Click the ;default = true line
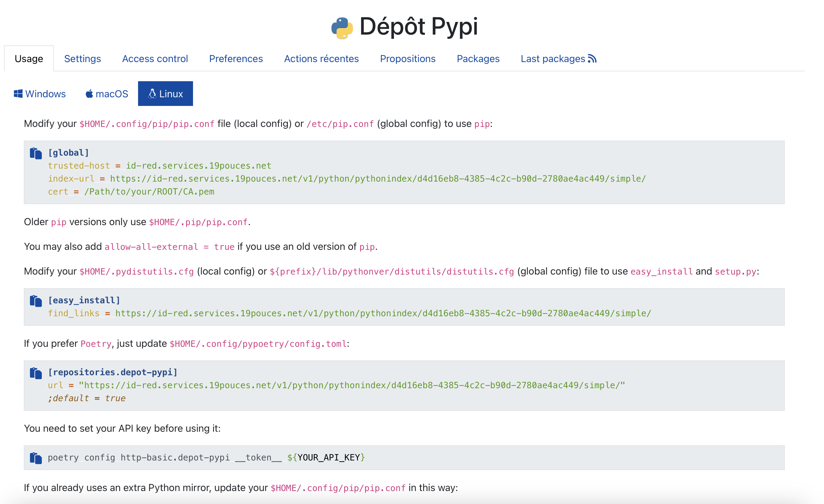Viewport: 824px width, 504px height. (86, 398)
